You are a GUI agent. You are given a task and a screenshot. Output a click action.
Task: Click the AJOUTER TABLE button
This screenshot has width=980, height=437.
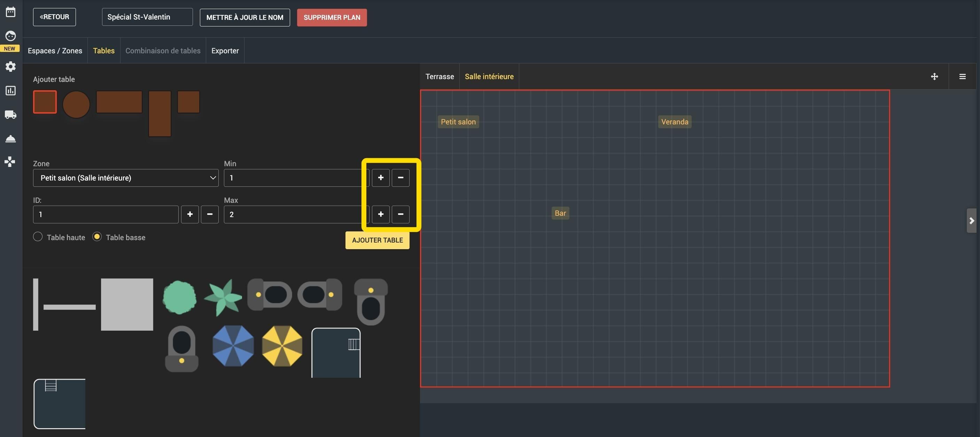[377, 240]
